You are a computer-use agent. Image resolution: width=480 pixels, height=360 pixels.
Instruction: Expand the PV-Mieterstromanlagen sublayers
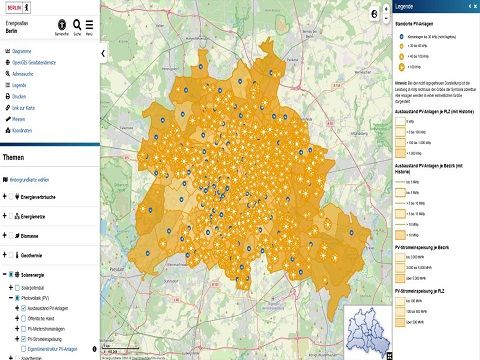(x=17, y=329)
